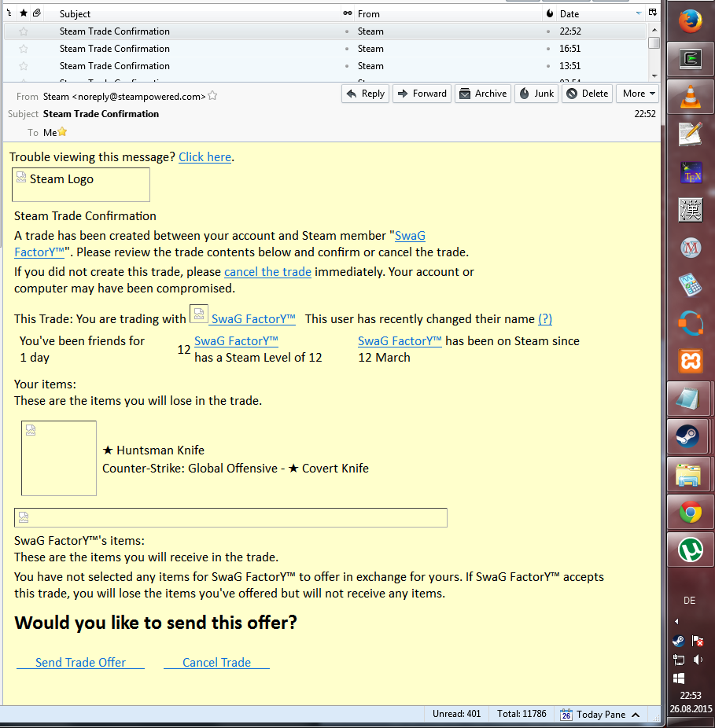Toggle read status dot of the 16:51 message
Viewport: 715px width, 728px height.
[347, 49]
